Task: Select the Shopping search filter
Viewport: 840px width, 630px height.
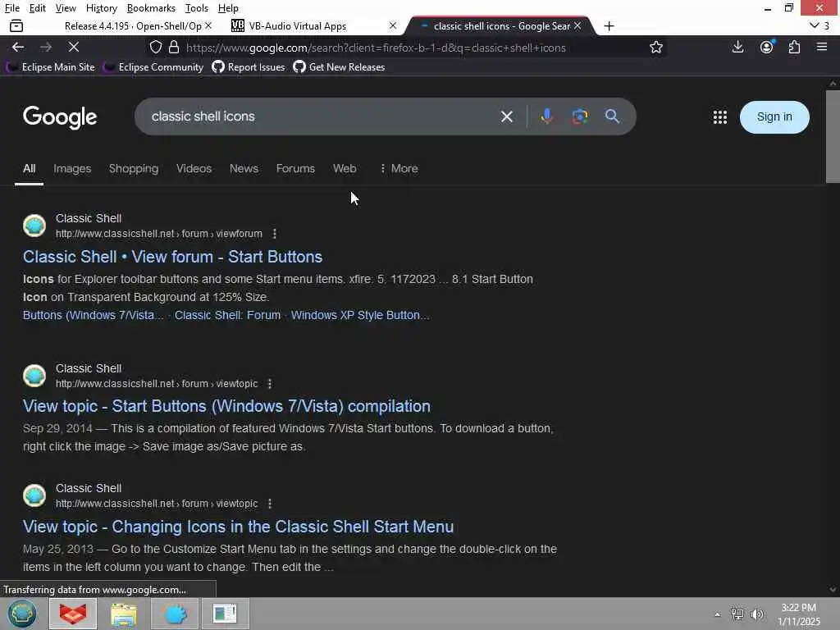Action: [134, 168]
